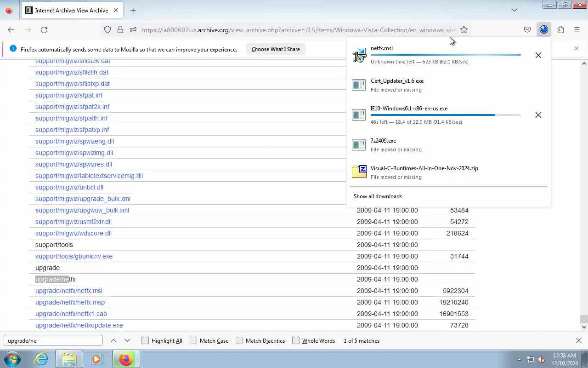Click the Visual-C-Runtimes-All-in-One-Nov-2024.zip entry

pyautogui.click(x=449, y=172)
